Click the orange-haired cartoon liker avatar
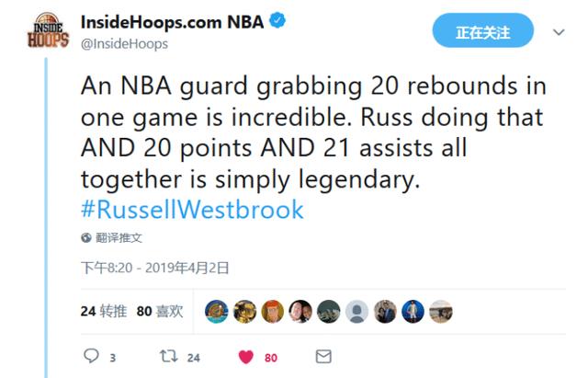 pos(273,312)
